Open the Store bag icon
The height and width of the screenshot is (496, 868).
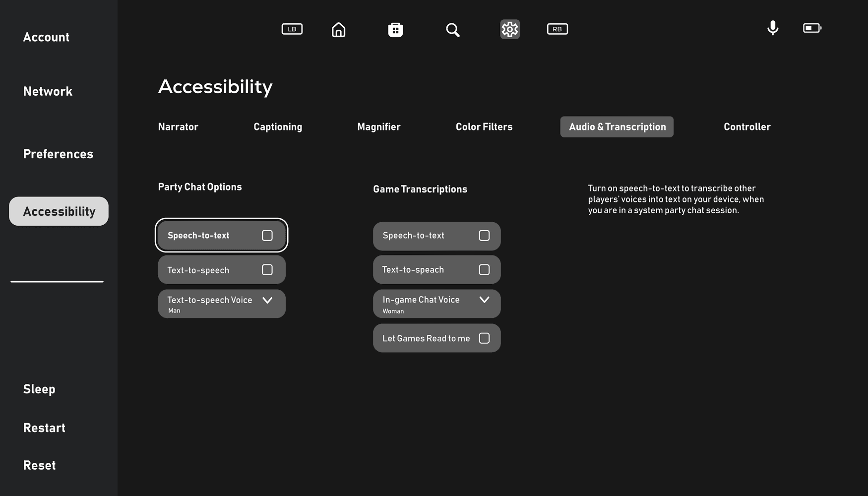pos(395,30)
